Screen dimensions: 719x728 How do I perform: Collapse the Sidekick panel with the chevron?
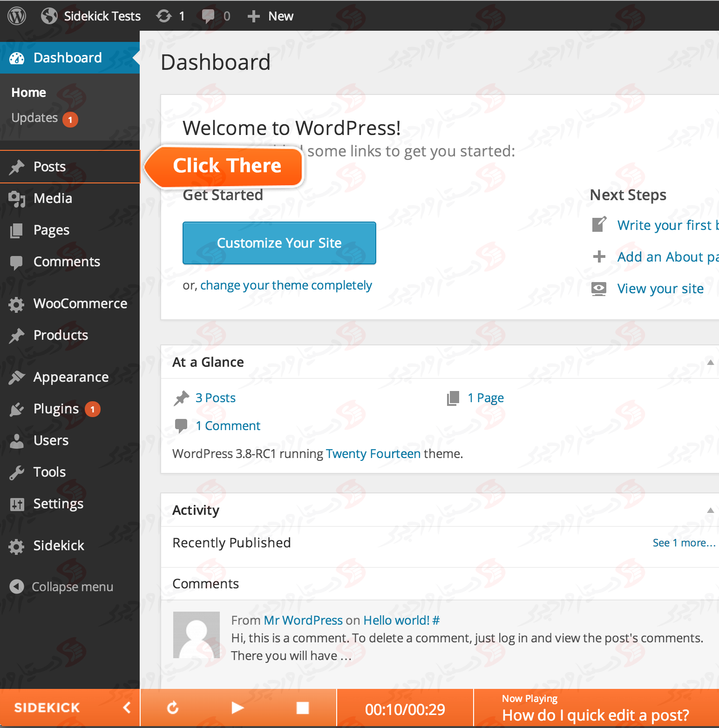127,708
